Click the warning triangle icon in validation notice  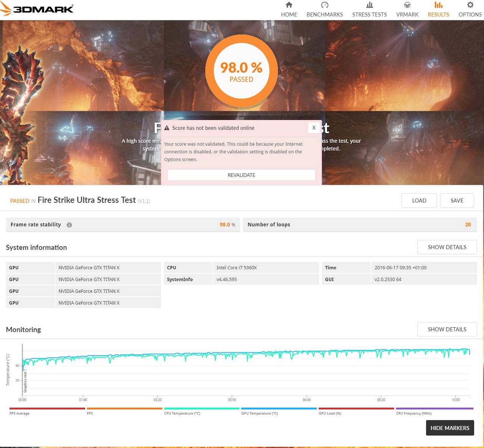tap(167, 128)
